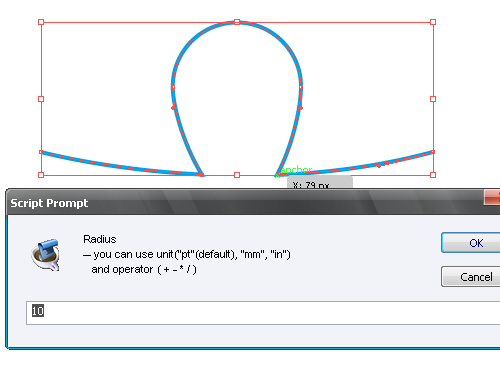This screenshot has width=500, height=384.
Task: Pick the top-right bounding box handle
Action: (x=433, y=22)
